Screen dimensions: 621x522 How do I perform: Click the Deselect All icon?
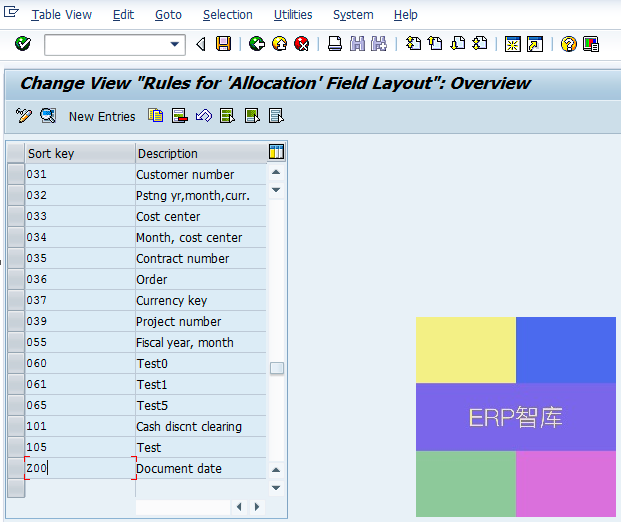coord(276,116)
